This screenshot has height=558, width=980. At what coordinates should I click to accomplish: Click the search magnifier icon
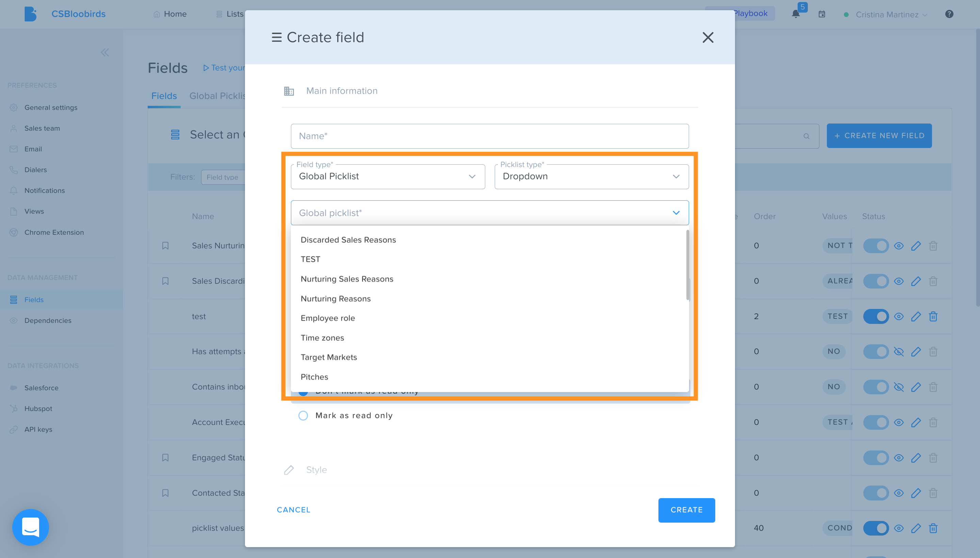806,136
